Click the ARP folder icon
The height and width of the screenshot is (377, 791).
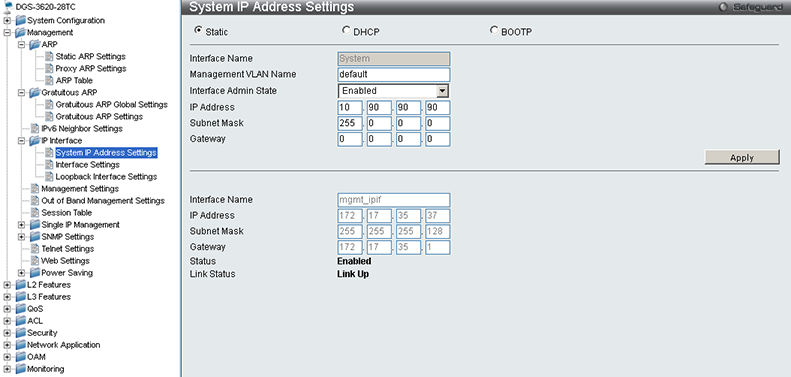pyautogui.click(x=34, y=44)
